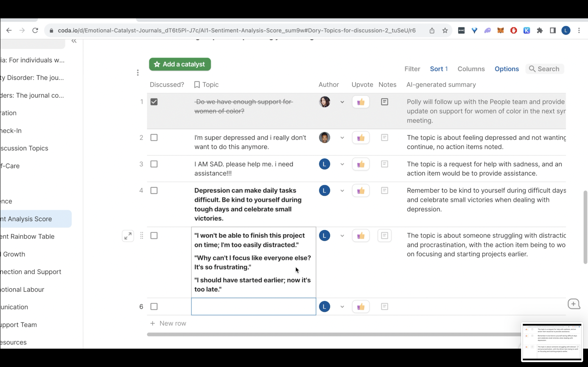Open the table's three-dot options menu

(x=138, y=73)
